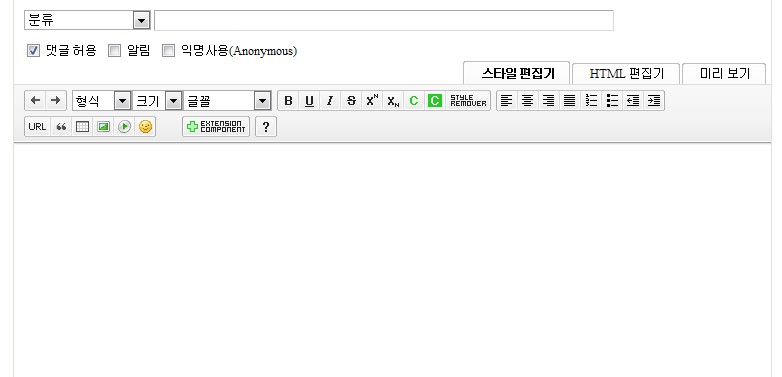Increase the indent
782x377 pixels.
click(x=654, y=101)
